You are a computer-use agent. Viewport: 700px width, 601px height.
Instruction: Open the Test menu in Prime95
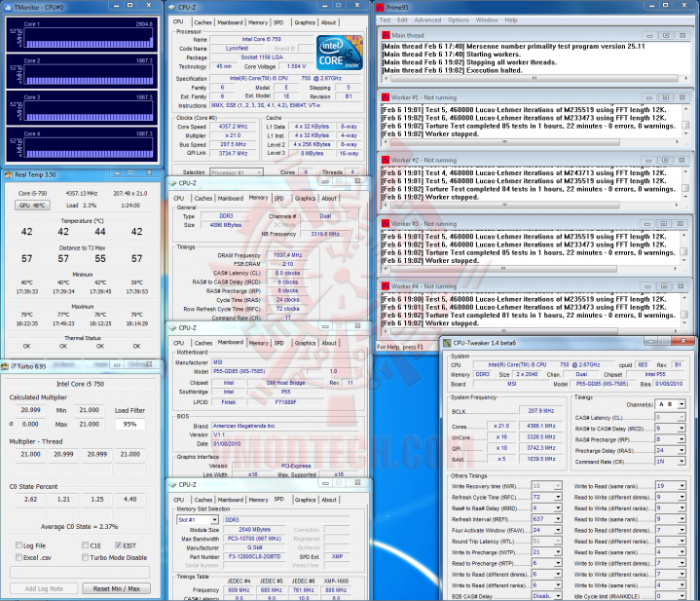385,20
